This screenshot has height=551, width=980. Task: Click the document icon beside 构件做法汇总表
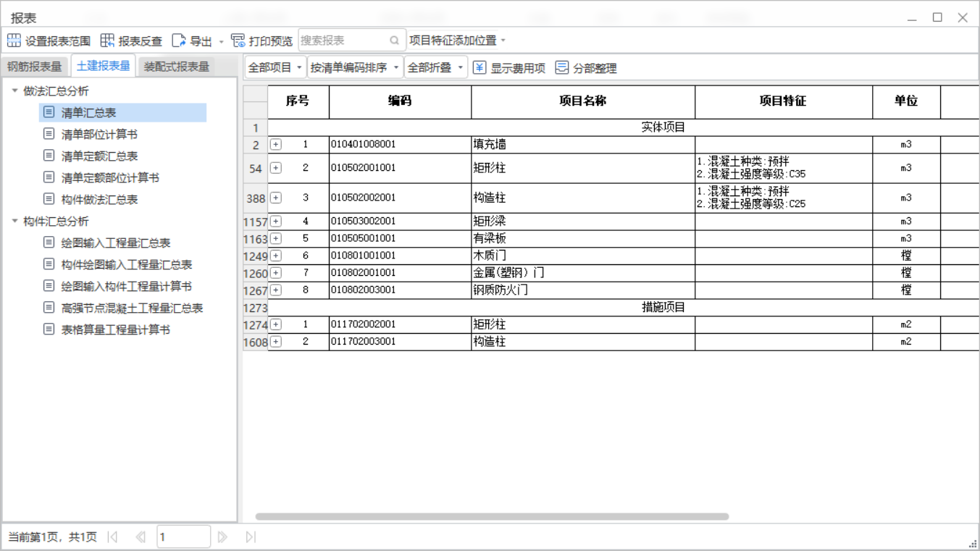(x=49, y=199)
